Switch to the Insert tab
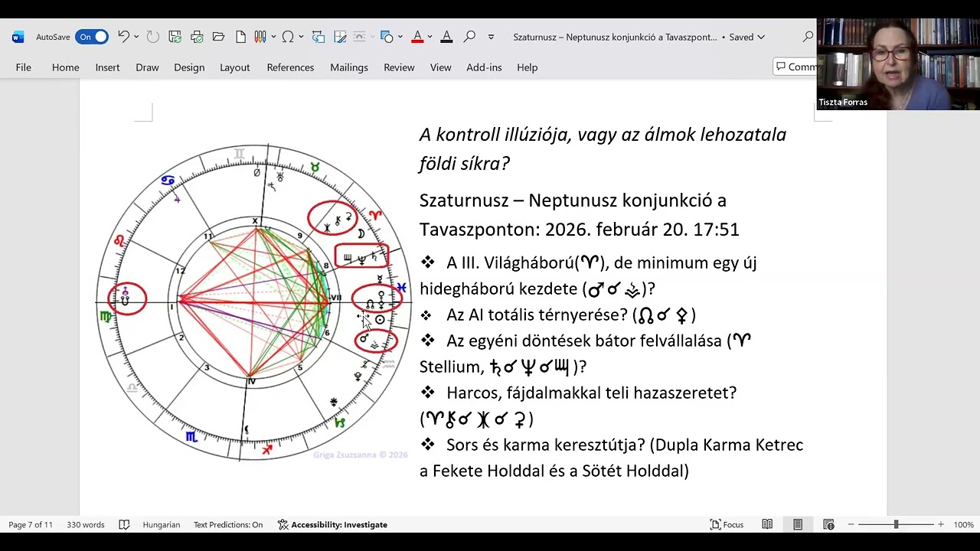 click(108, 67)
